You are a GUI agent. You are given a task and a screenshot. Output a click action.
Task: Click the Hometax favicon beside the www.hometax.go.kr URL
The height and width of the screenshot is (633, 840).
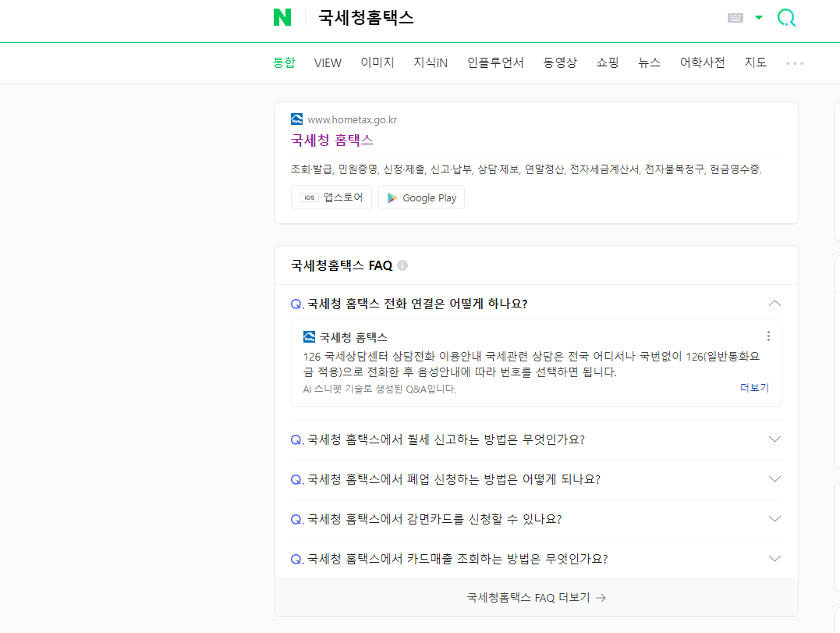click(297, 119)
